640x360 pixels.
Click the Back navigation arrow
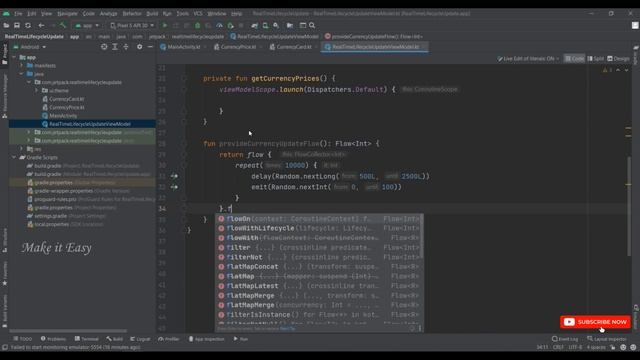point(41,25)
